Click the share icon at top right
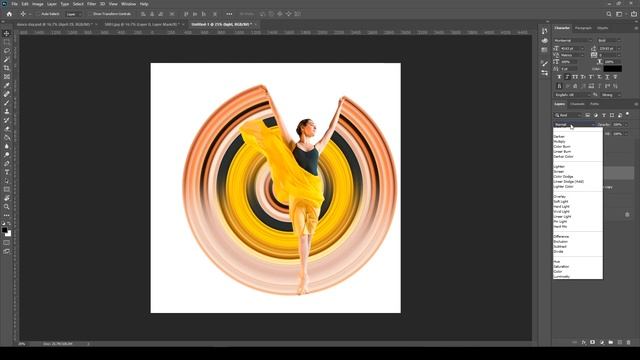This screenshot has width=640, height=360. coord(633,14)
